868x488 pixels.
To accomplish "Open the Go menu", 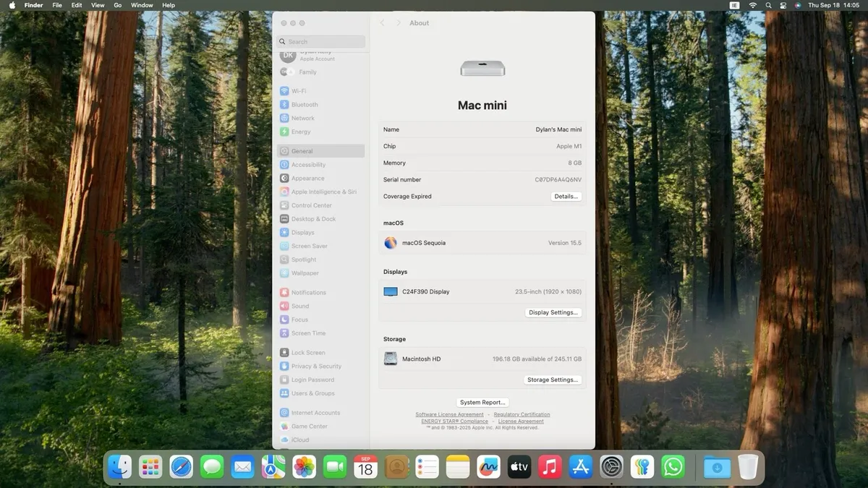I will (117, 5).
